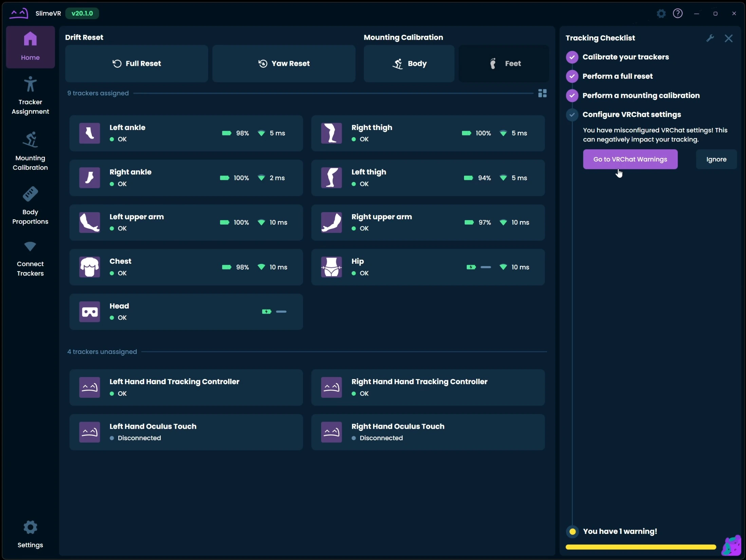Image resolution: width=746 pixels, height=560 pixels.
Task: Go to the Home tab
Action: (30, 47)
